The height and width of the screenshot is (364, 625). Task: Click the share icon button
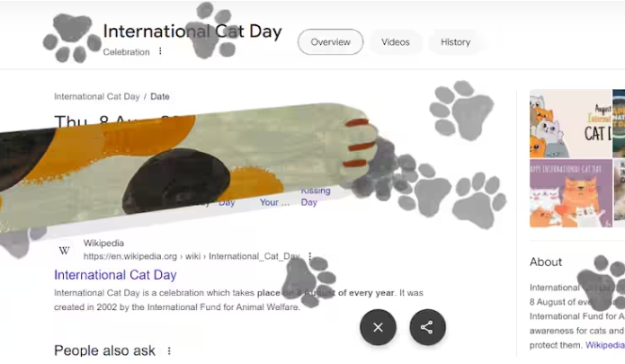click(427, 327)
